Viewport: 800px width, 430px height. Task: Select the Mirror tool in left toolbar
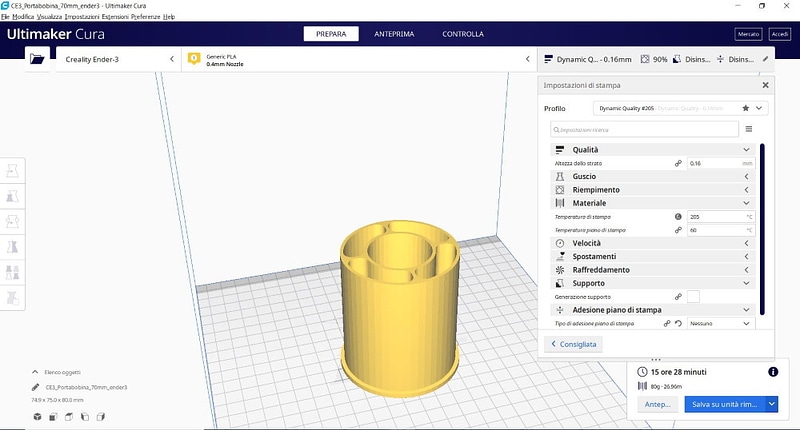tap(12, 247)
